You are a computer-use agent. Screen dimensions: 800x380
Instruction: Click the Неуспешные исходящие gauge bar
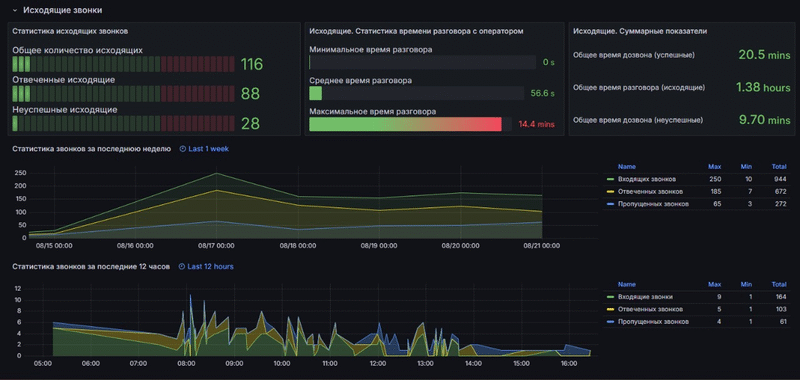click(123, 123)
